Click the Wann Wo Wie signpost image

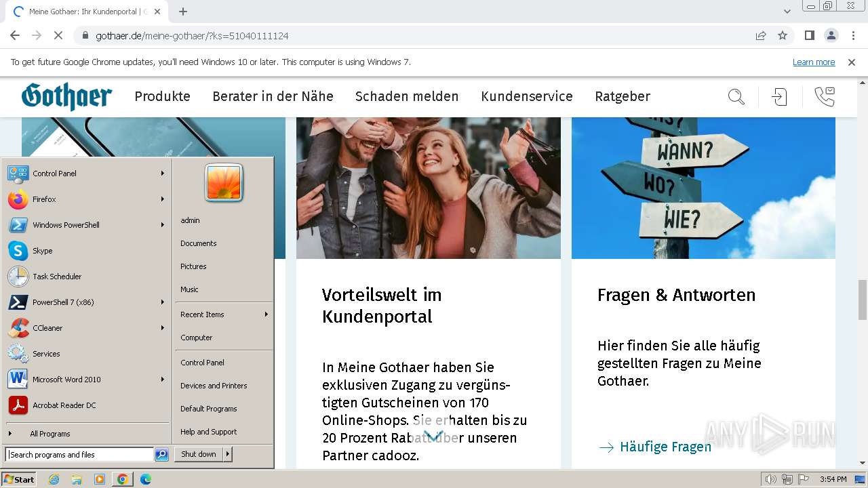pyautogui.click(x=703, y=188)
